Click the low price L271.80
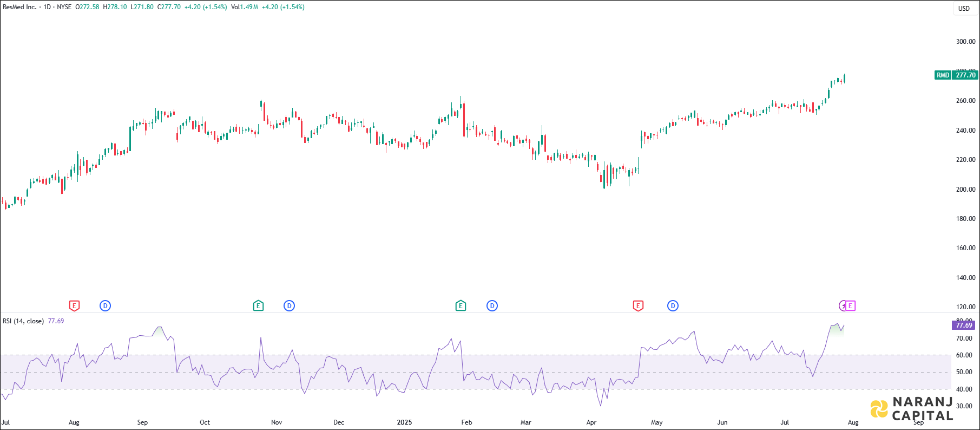Viewport: 980px width, 430px height. pyautogui.click(x=142, y=7)
